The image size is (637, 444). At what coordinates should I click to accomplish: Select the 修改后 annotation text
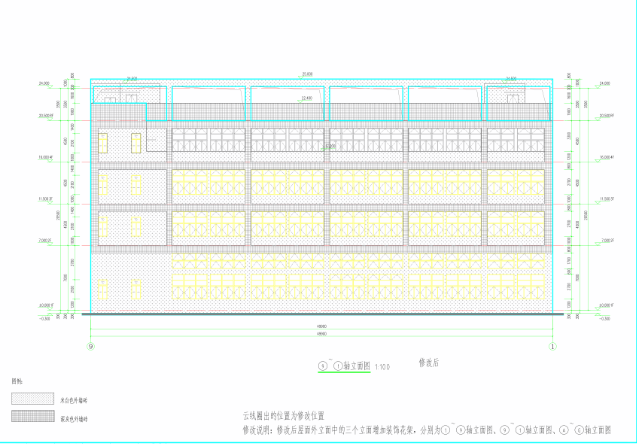[x=429, y=362]
